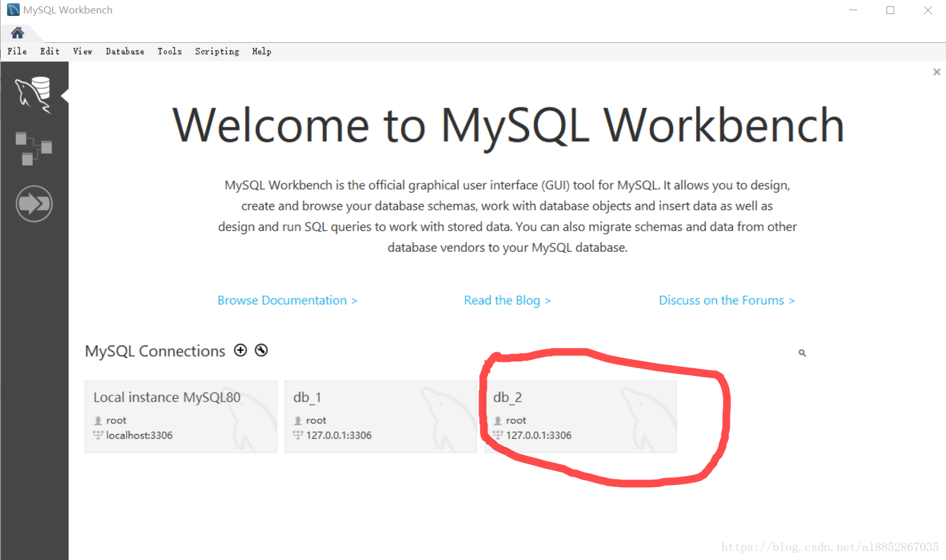The height and width of the screenshot is (560, 946).
Task: Select the MySQL connections dolphin sidebar icon
Action: (33, 95)
